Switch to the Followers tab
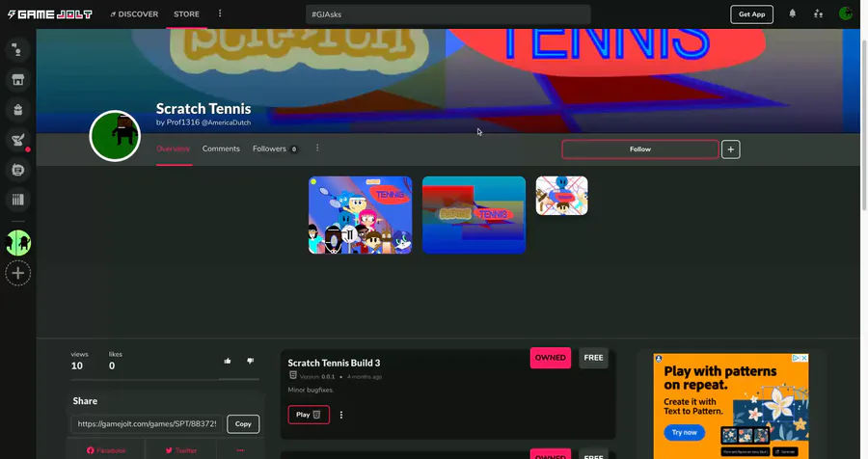This screenshot has width=868, height=459. point(275,148)
